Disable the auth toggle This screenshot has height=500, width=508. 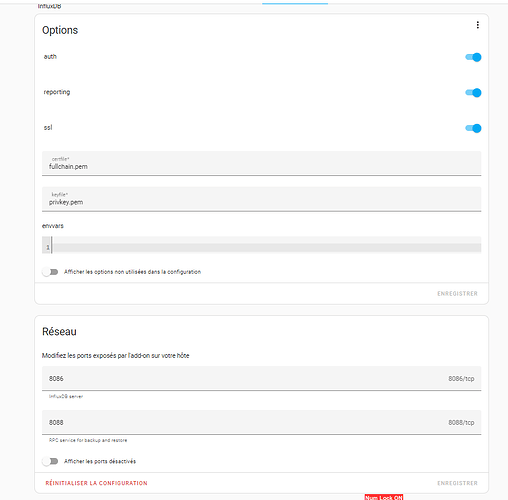[x=473, y=57]
